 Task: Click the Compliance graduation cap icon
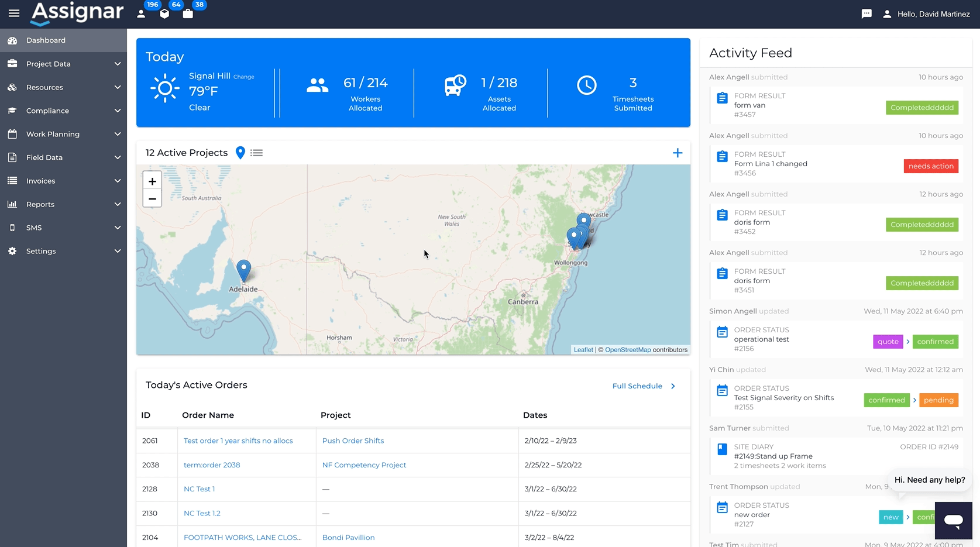12,111
